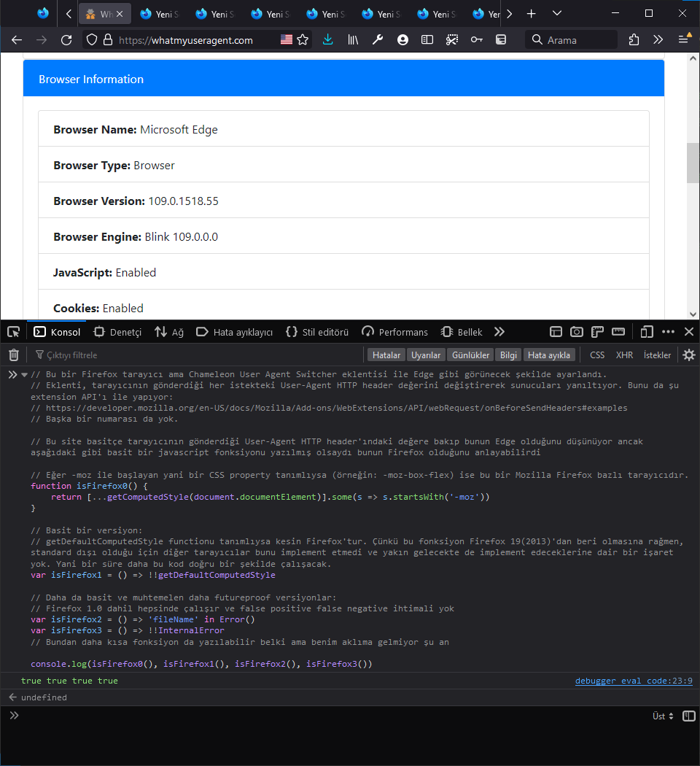Toggle the Hatalar filter
Screen dimensions: 700x766
coord(386,355)
